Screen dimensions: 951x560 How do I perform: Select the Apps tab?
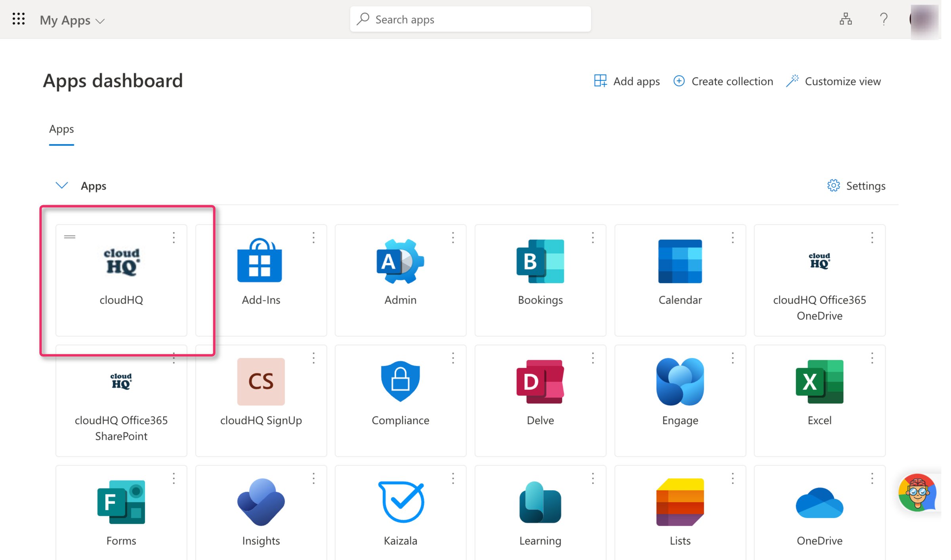[61, 129]
